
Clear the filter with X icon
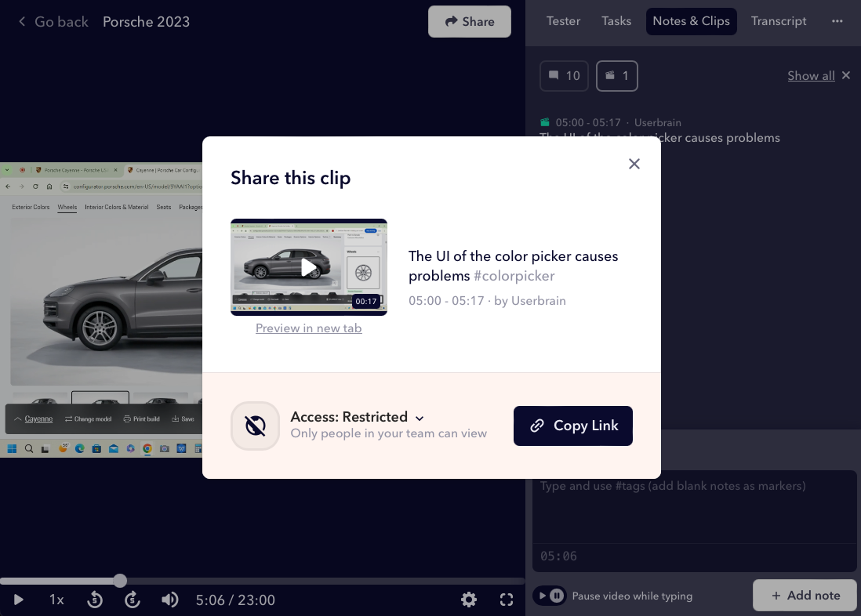pos(846,75)
